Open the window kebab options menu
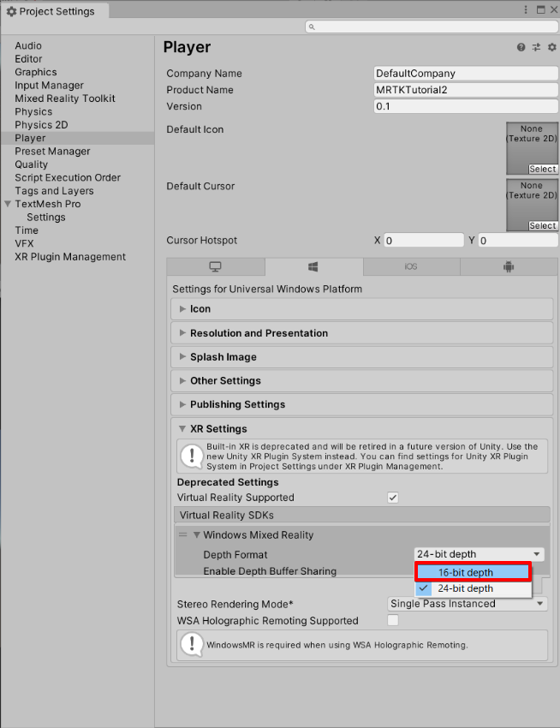The image size is (560, 728). click(x=526, y=9)
